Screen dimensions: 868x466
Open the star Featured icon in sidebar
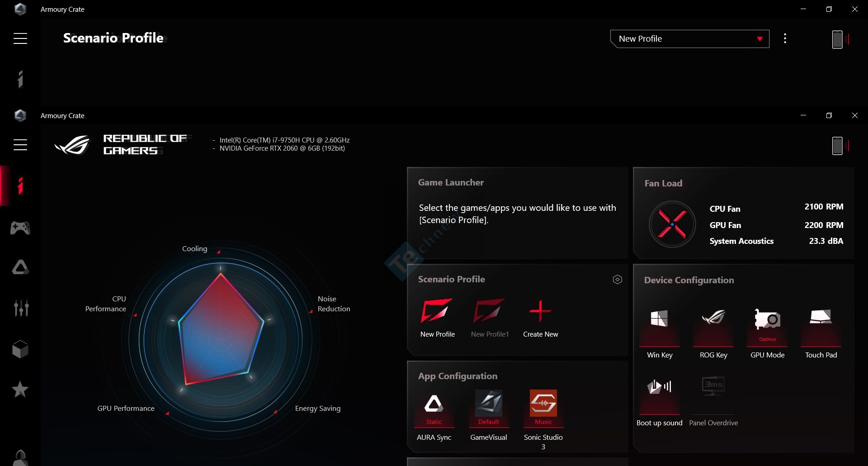[x=20, y=390]
